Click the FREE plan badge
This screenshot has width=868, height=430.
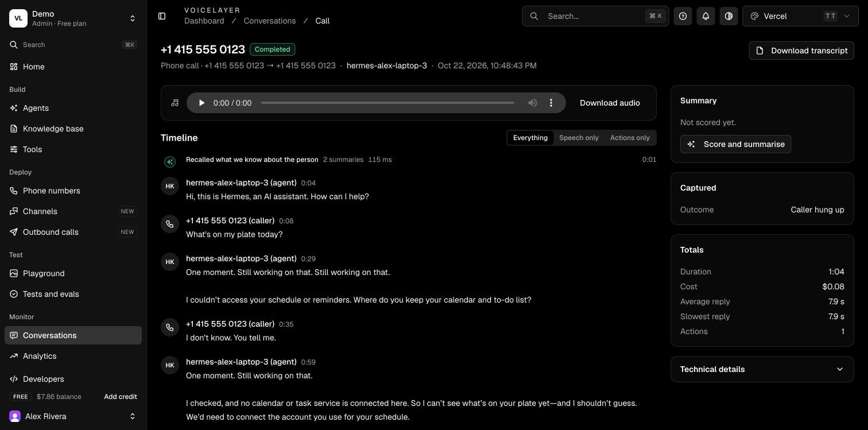(x=21, y=397)
